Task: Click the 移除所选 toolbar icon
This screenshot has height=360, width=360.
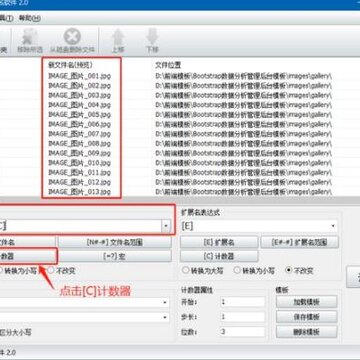Action: tap(30, 41)
